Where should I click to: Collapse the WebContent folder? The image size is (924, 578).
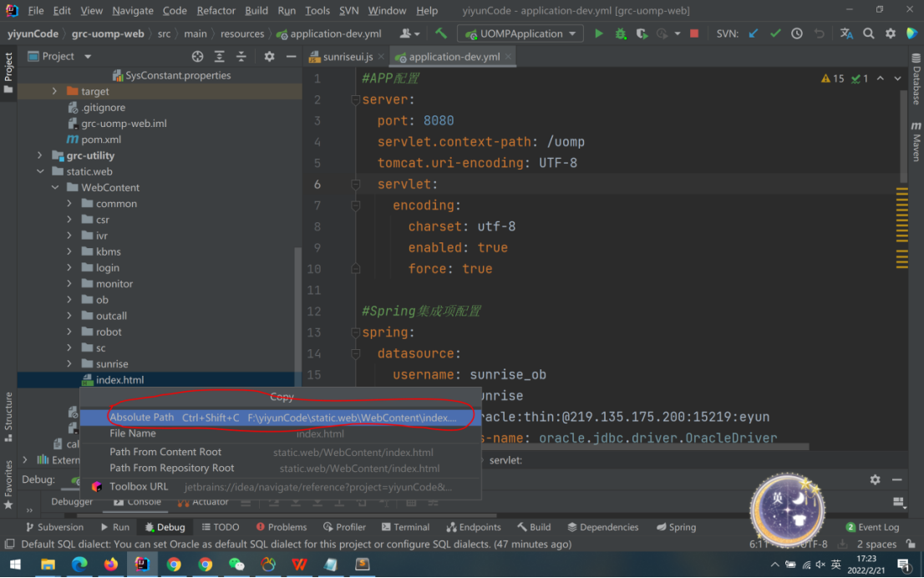point(55,188)
